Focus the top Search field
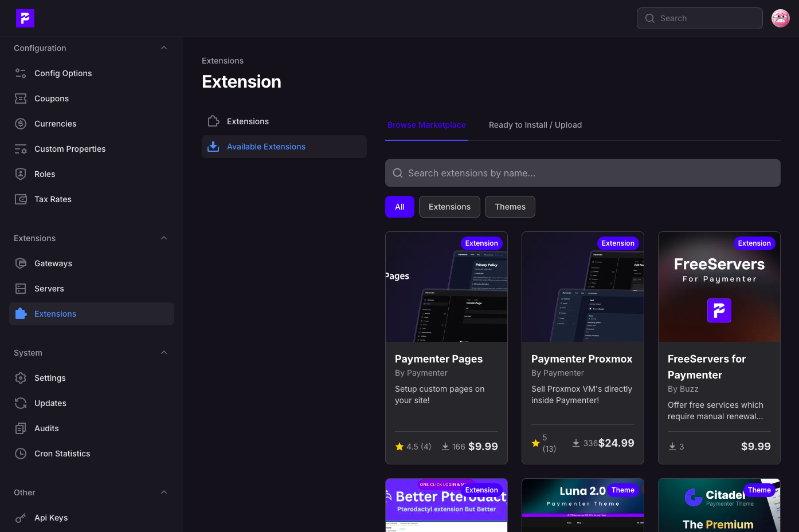This screenshot has height=532, width=799. [699, 18]
